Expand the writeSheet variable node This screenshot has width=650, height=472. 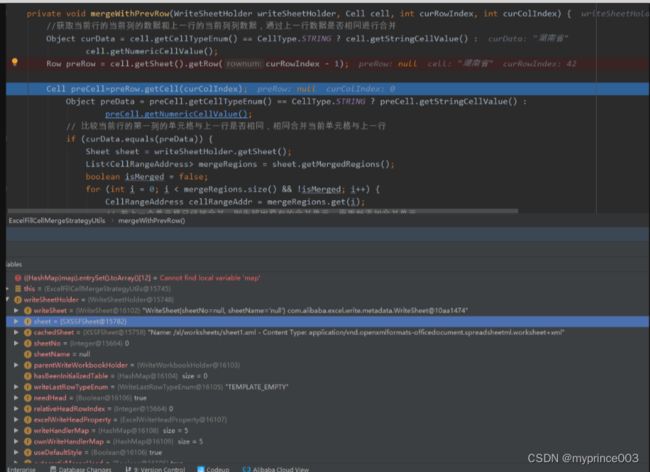[16, 310]
